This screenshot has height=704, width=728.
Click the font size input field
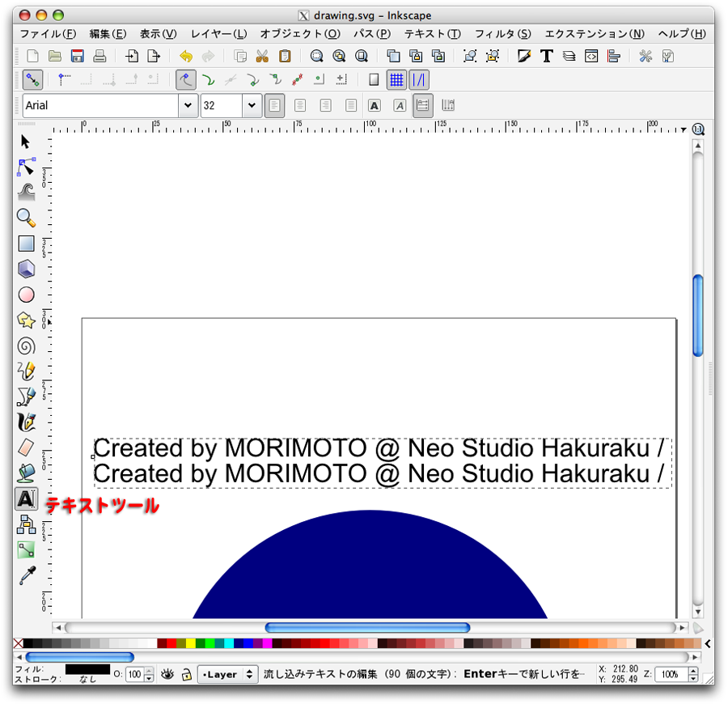point(222,105)
